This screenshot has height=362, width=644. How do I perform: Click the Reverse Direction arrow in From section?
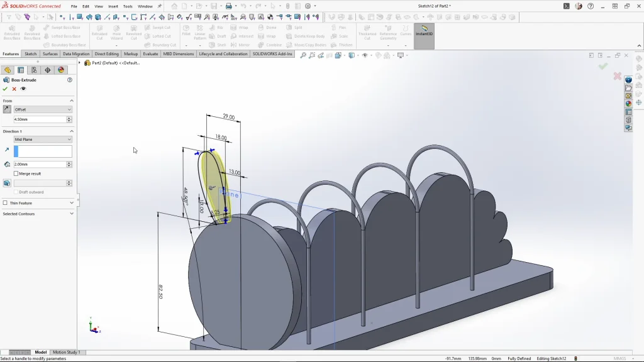(7, 109)
